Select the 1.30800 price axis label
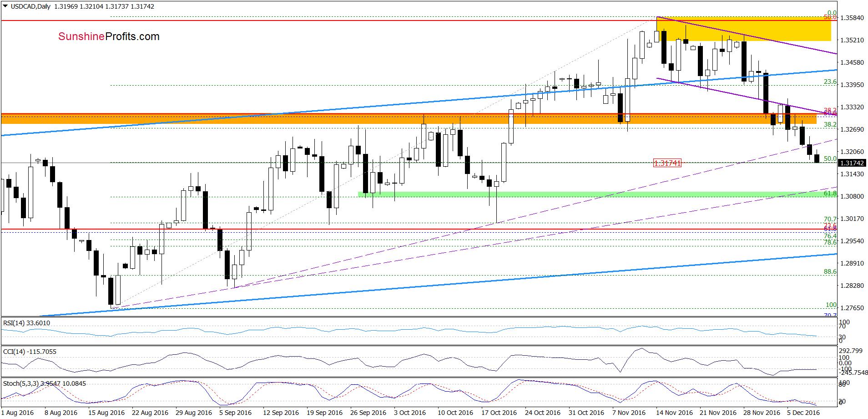The height and width of the screenshot is (419, 868). [852, 196]
